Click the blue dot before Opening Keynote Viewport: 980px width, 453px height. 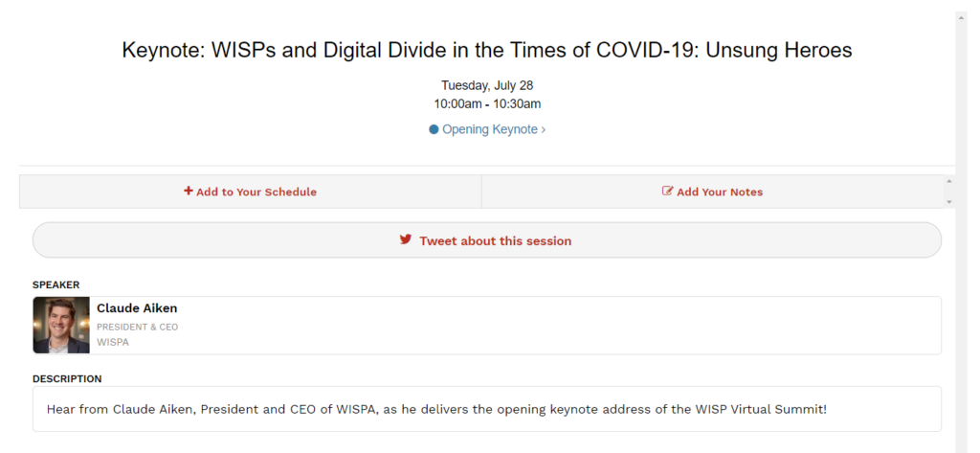coord(434,129)
